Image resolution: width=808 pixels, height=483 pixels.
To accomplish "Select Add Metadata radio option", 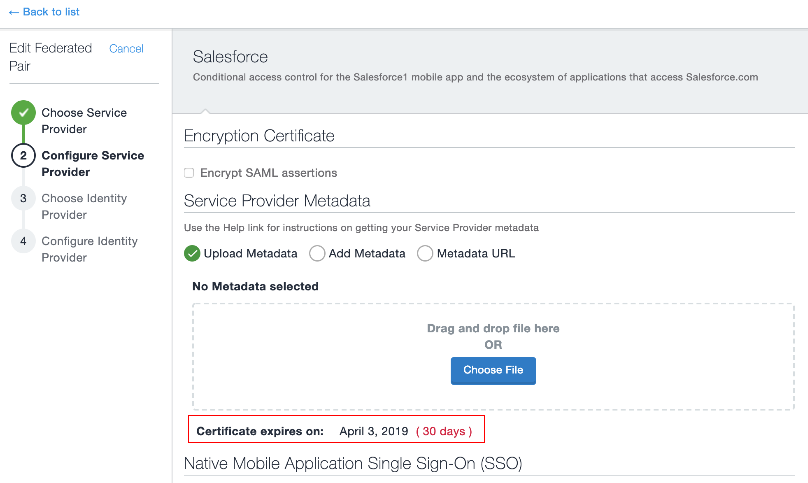I will tap(317, 254).
